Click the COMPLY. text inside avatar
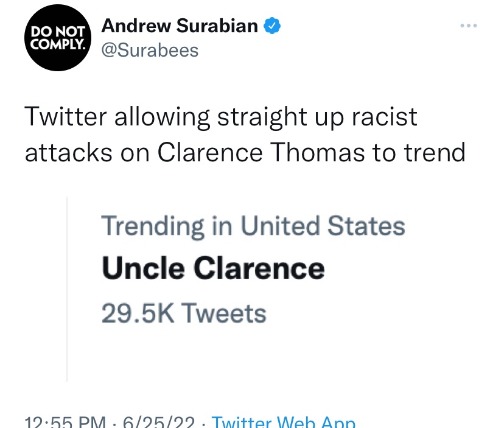 (58, 44)
